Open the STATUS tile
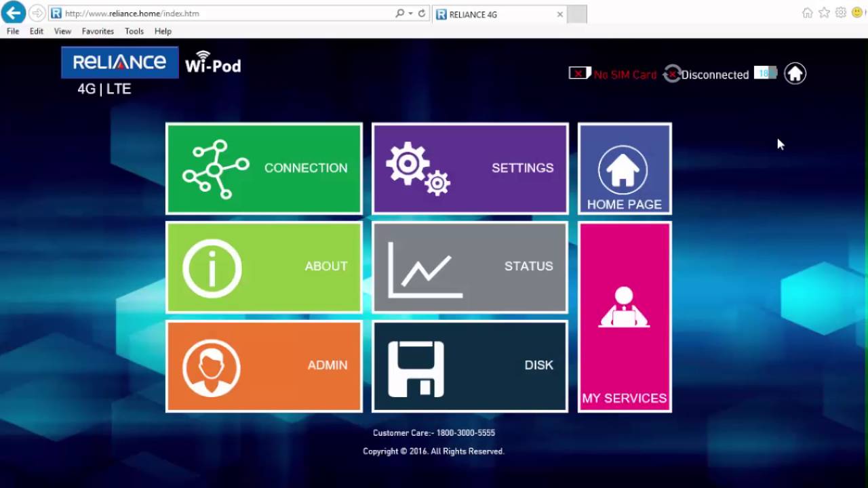This screenshot has width=868, height=488. click(470, 267)
